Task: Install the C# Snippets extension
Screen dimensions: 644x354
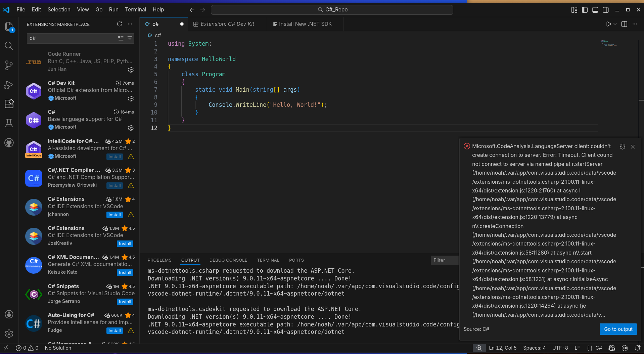Action: (x=125, y=302)
